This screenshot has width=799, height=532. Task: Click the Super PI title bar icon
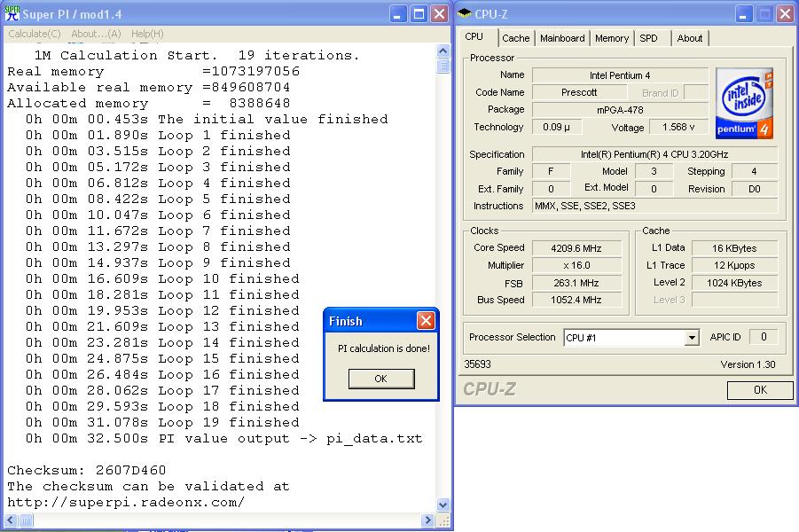pyautogui.click(x=12, y=14)
